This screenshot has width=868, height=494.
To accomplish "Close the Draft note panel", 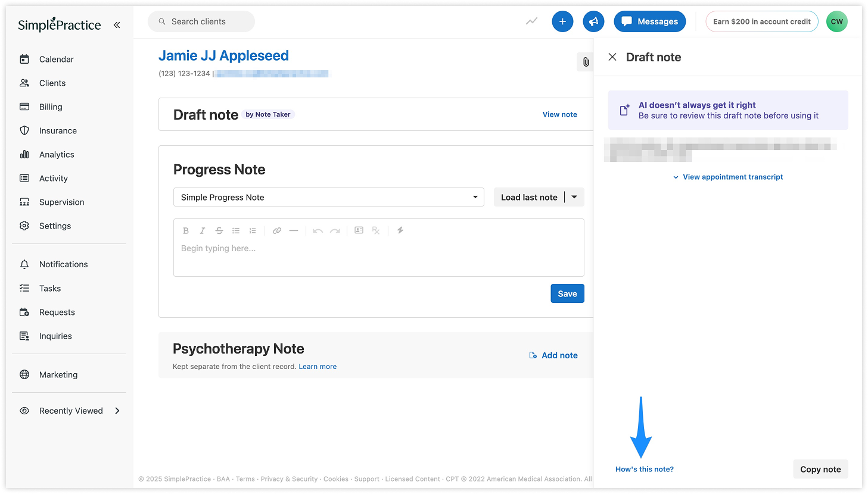I will [612, 57].
